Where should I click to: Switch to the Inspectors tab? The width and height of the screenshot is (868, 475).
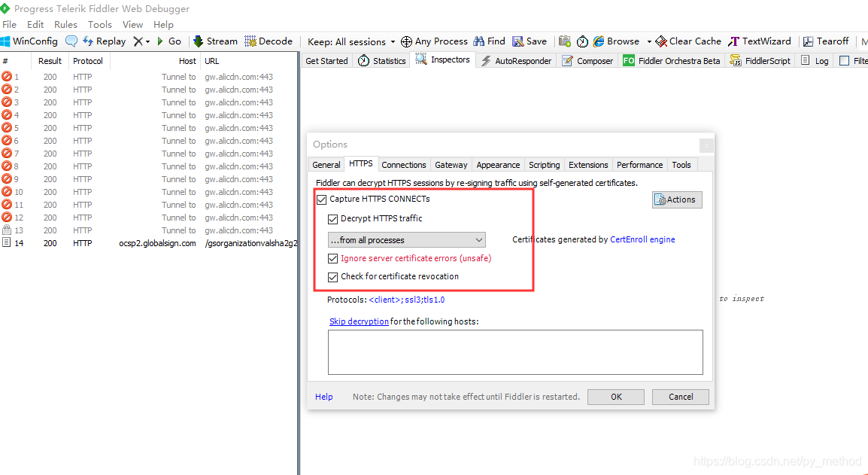443,60
